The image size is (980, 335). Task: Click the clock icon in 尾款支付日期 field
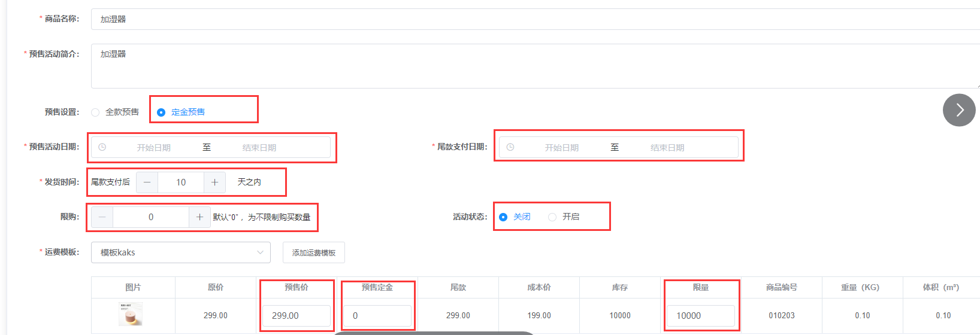pyautogui.click(x=510, y=147)
